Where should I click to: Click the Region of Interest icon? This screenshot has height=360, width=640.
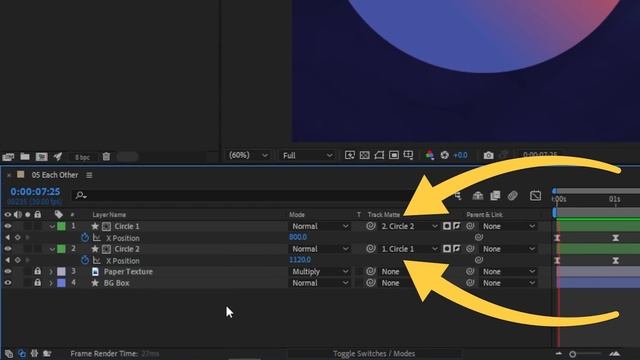pos(394,155)
